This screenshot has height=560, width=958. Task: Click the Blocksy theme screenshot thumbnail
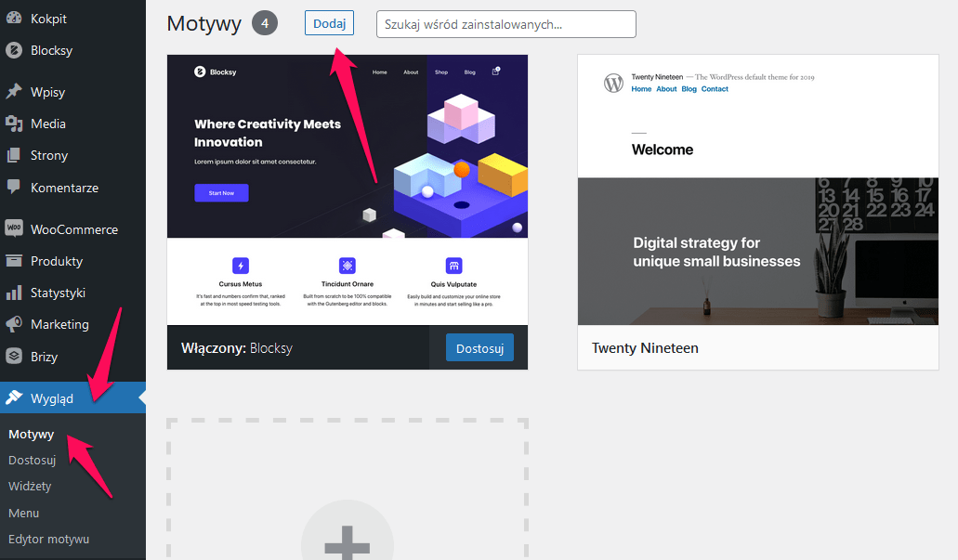[347, 189]
